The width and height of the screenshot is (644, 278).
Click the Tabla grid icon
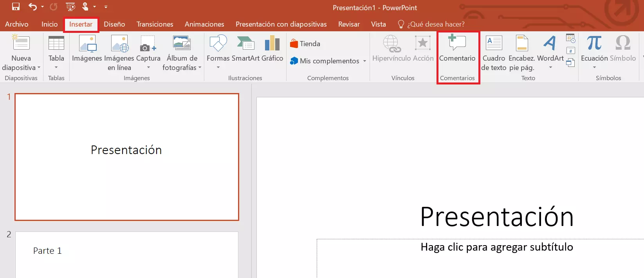56,43
